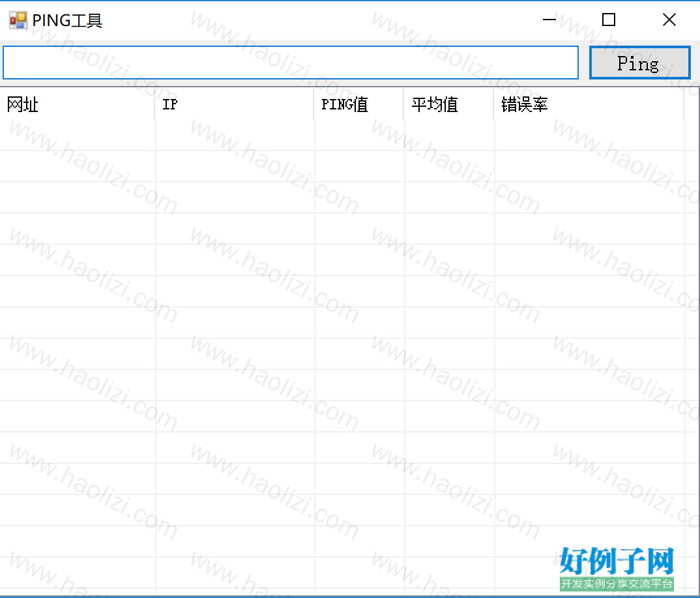The image size is (700, 598).
Task: Select the 网址 column header
Action: pos(77,104)
